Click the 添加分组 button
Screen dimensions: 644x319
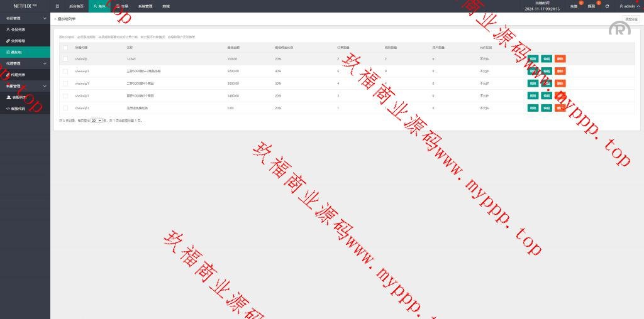pyautogui.click(x=630, y=19)
